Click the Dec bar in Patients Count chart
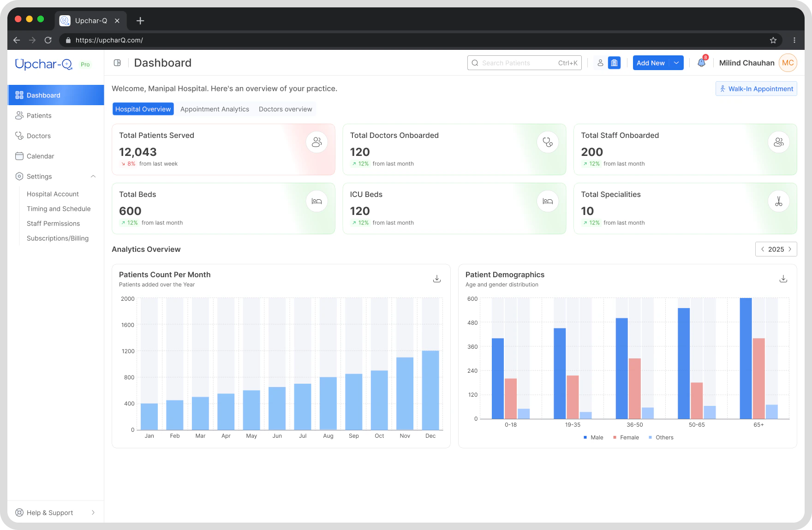This screenshot has height=530, width=812. (x=430, y=390)
